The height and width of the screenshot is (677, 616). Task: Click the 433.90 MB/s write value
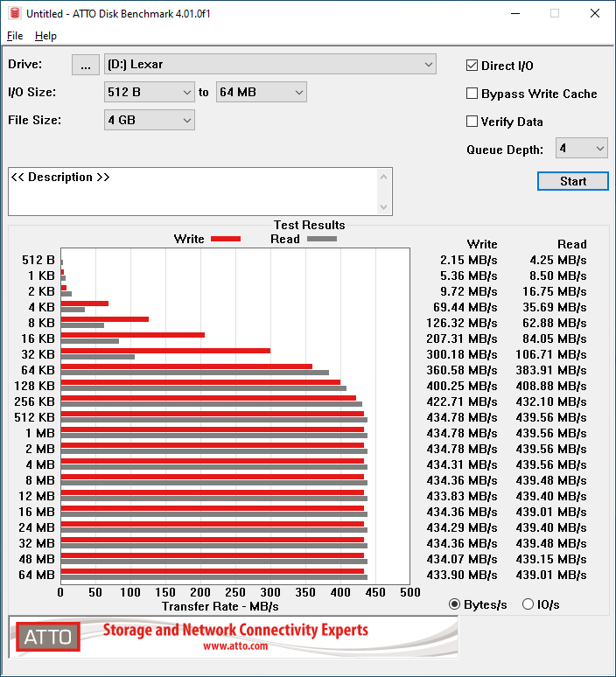coord(462,575)
